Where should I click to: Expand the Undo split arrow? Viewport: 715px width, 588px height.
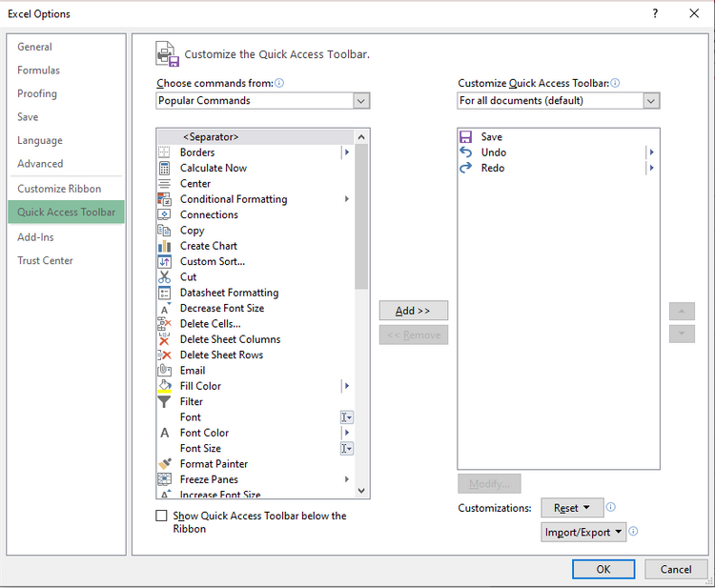pyautogui.click(x=651, y=152)
